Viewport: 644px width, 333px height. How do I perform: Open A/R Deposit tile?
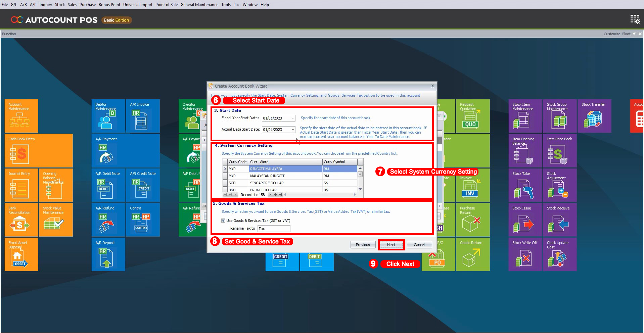[108, 254]
